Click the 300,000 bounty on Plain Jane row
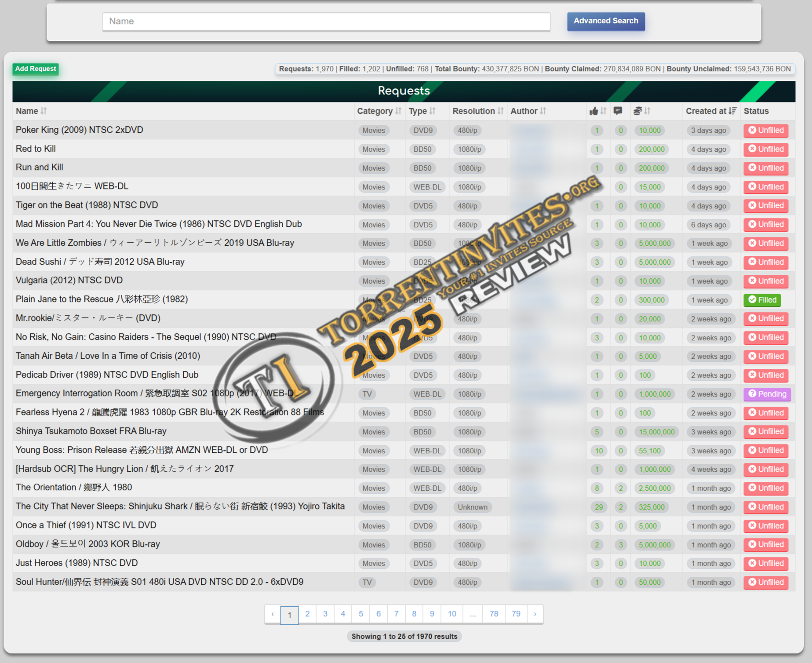This screenshot has height=663, width=812. click(x=652, y=300)
